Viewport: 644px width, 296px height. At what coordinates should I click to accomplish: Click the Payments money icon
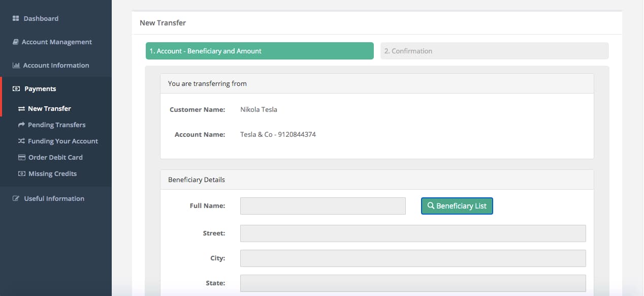(x=16, y=89)
